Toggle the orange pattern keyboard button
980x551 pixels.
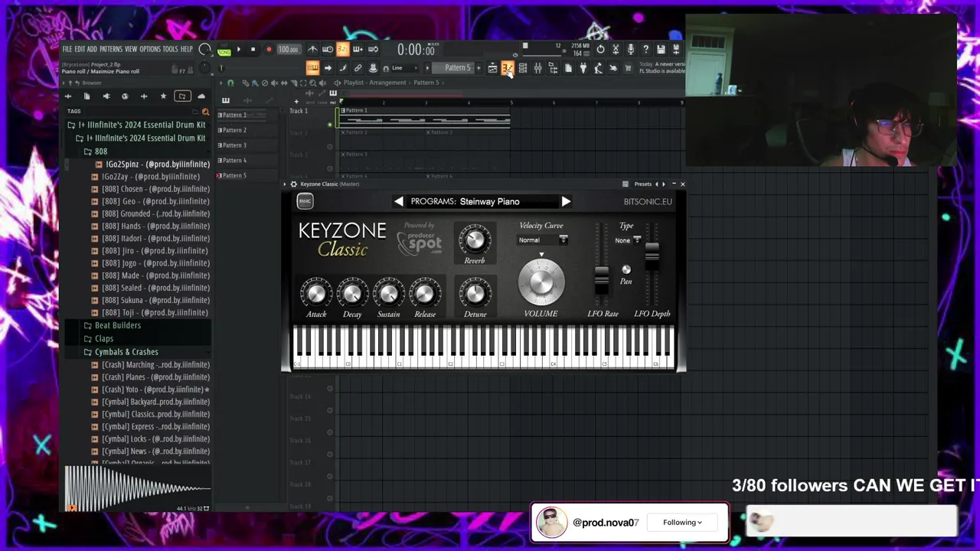click(312, 69)
